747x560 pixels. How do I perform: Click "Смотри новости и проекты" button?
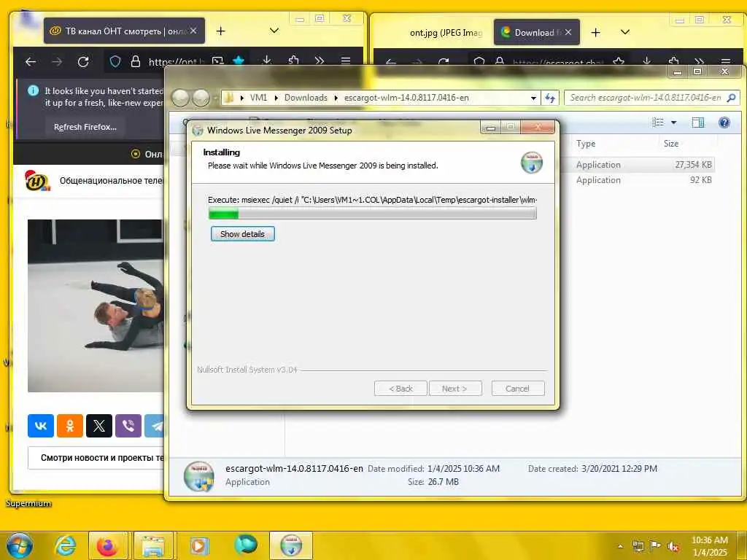pos(97,458)
